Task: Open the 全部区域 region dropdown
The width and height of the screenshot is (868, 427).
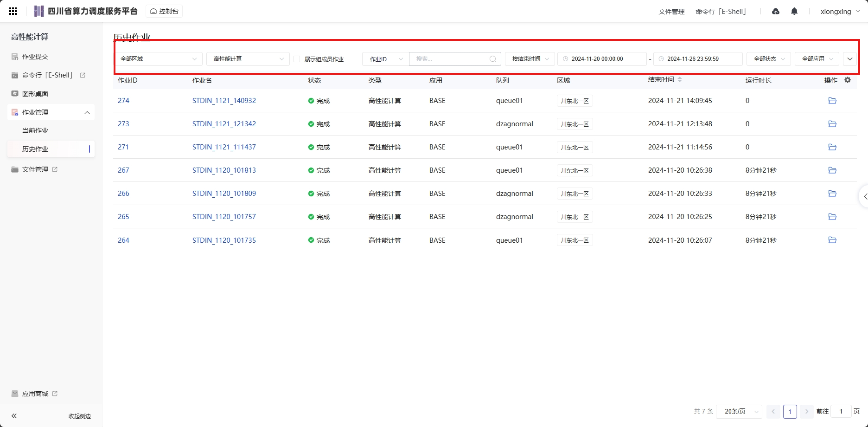Action: [x=158, y=59]
